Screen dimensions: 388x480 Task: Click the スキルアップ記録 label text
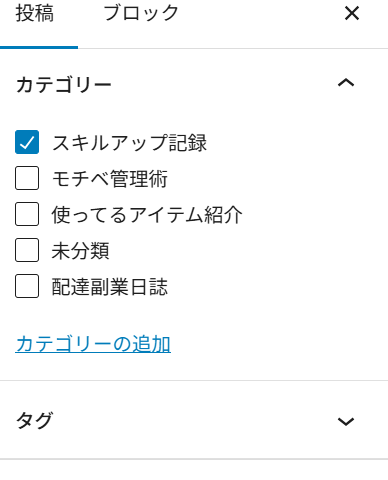coord(129,143)
